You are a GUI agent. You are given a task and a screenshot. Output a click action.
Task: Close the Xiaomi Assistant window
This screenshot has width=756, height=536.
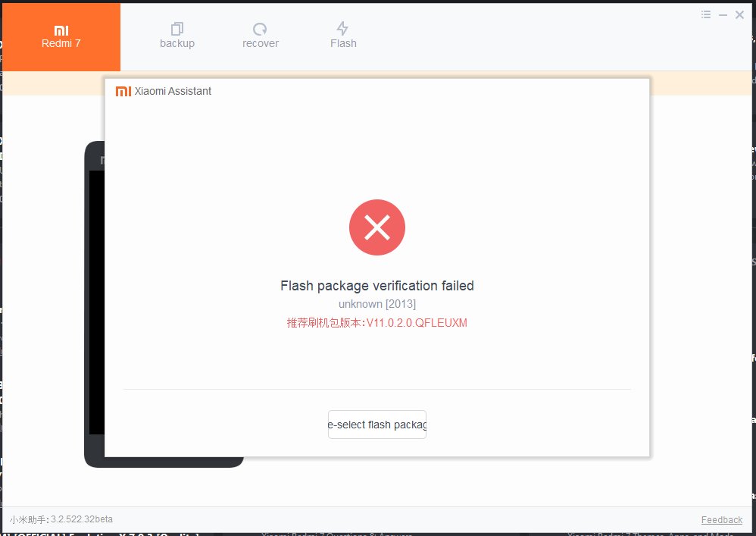point(739,15)
